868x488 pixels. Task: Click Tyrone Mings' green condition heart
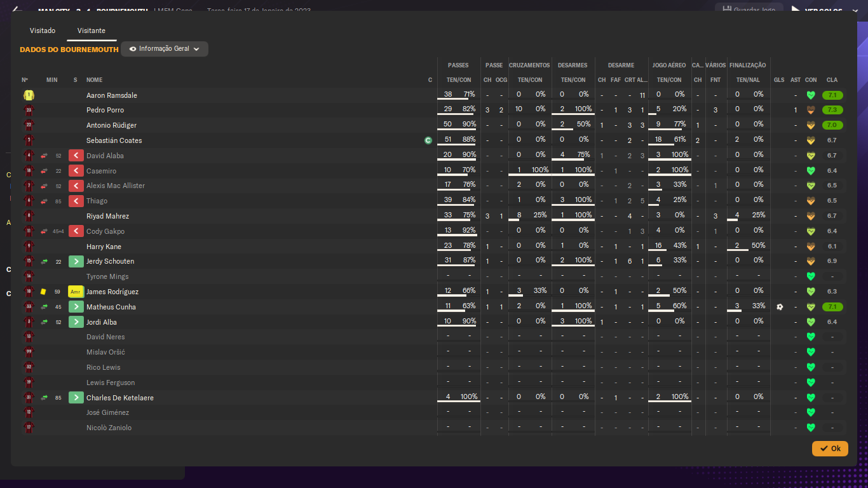(x=811, y=276)
